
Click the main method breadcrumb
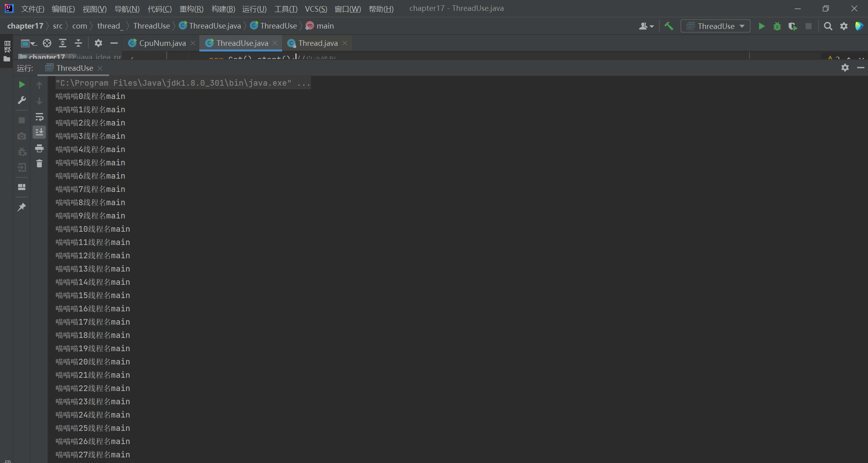[325, 26]
